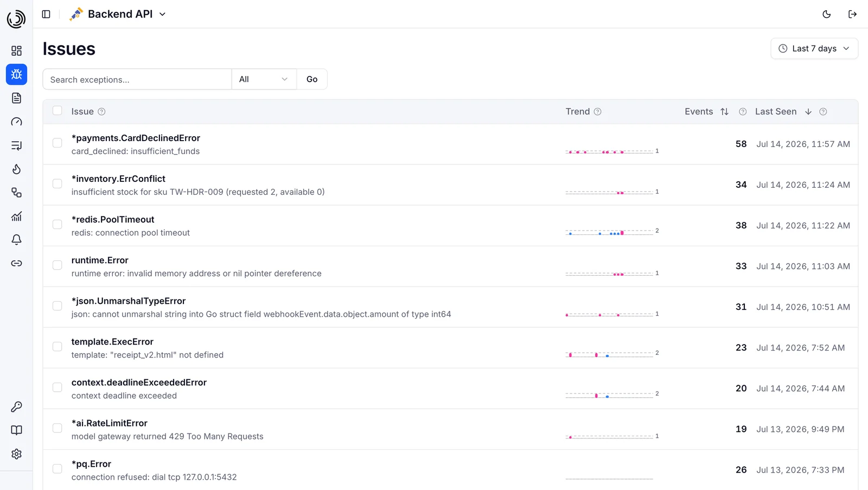Image resolution: width=868 pixels, height=490 pixels.
Task: Click 'redis: connection pool timeout' message
Action: point(131,233)
